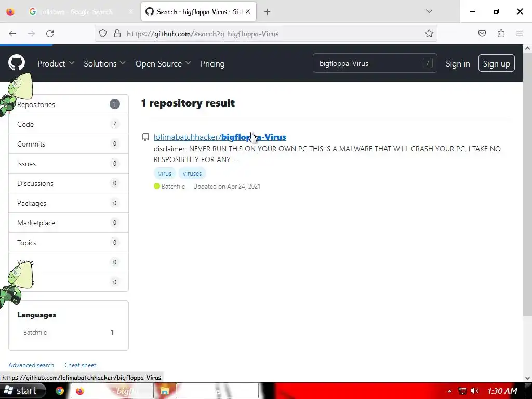This screenshot has height=399, width=532.
Task: Show hidden tray icons arrow
Action: (x=449, y=391)
